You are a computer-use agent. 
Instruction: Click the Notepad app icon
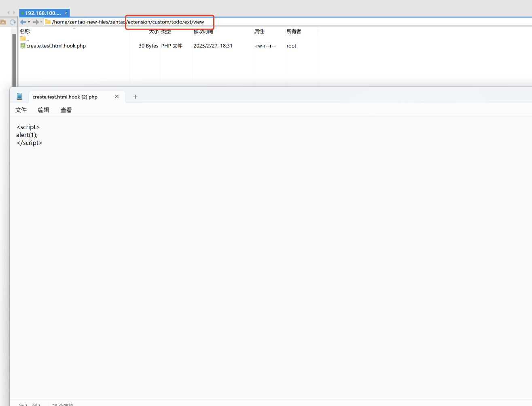[x=19, y=96]
